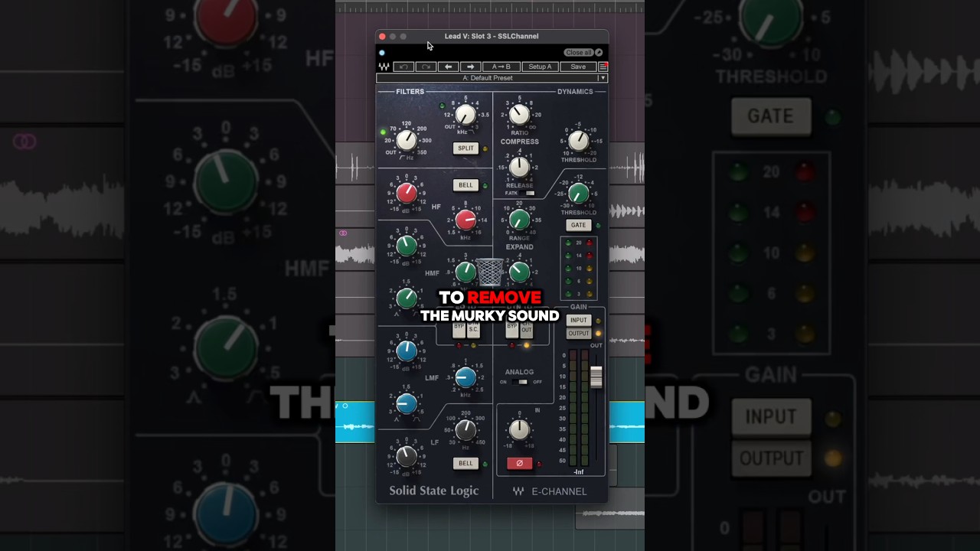
Task: Invert phase with the red Ø button
Action: click(x=519, y=463)
